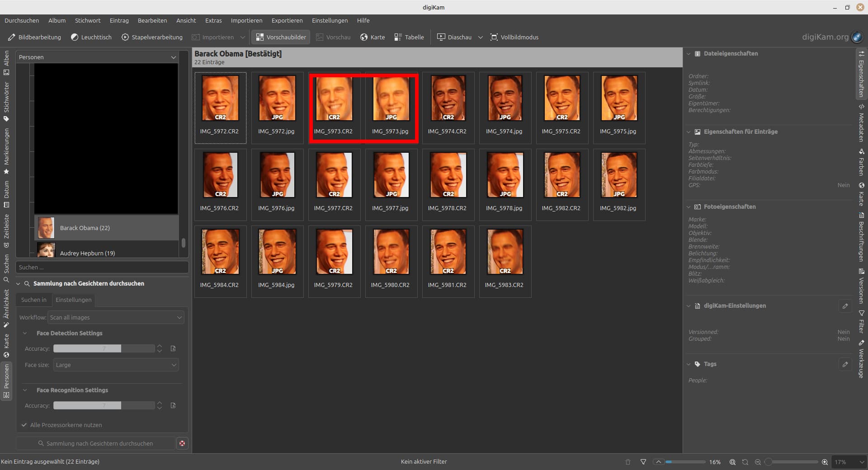
Task: Open the Alben sidebar tab
Action: pos(6,63)
